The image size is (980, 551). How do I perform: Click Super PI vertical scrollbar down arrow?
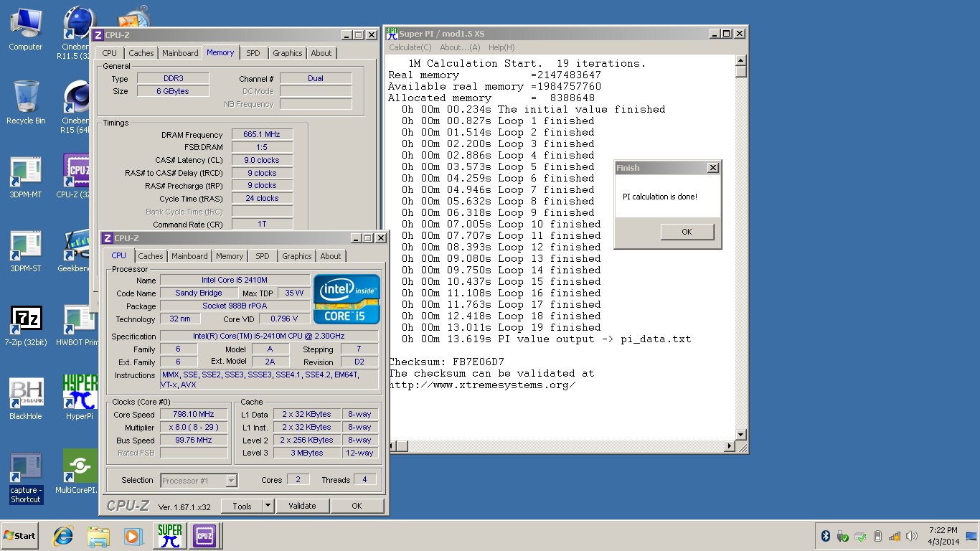[741, 435]
